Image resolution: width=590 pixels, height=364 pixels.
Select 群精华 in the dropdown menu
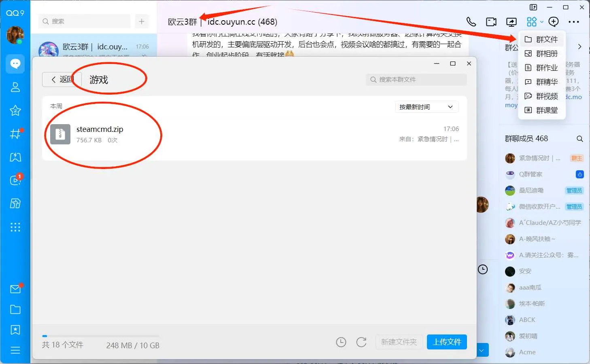point(541,82)
